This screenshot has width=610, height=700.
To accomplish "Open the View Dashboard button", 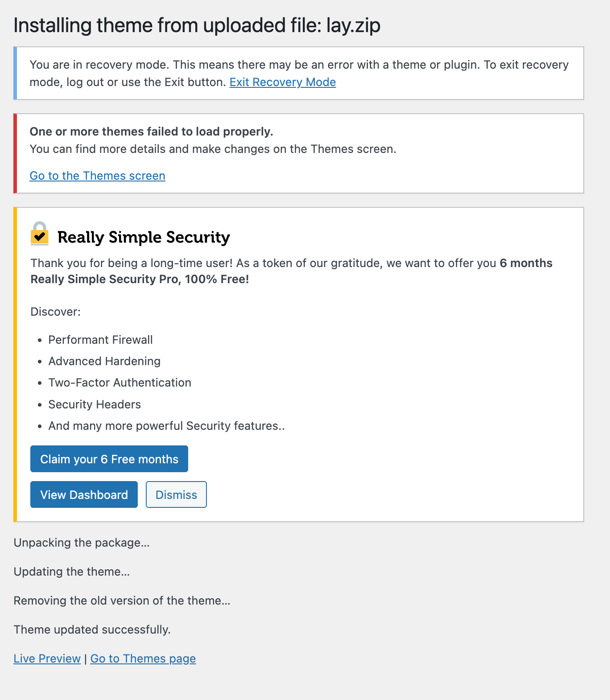I will tap(83, 494).
